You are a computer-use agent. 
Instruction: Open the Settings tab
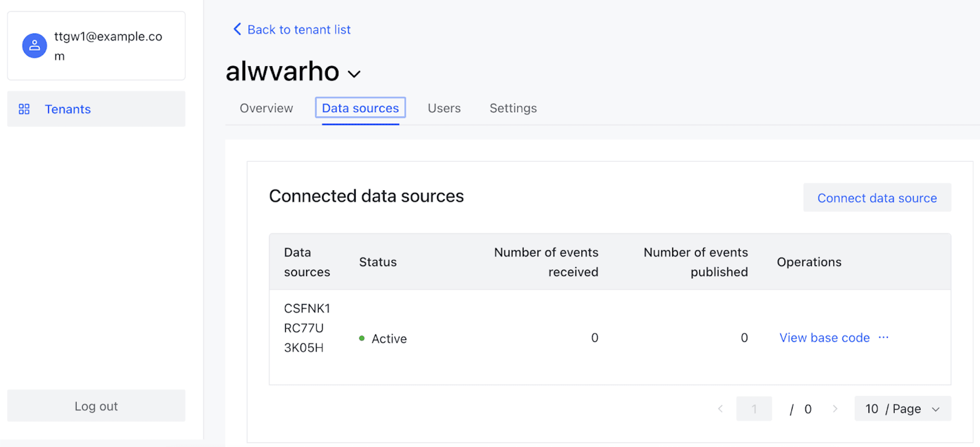[513, 108]
